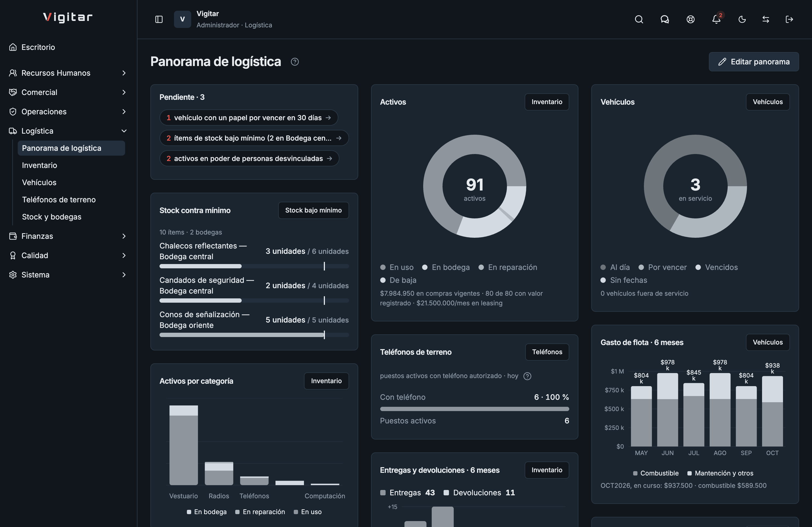The image size is (812, 527).
Task: Toggle Combustible legend in Gasto de flota
Action: point(656,473)
